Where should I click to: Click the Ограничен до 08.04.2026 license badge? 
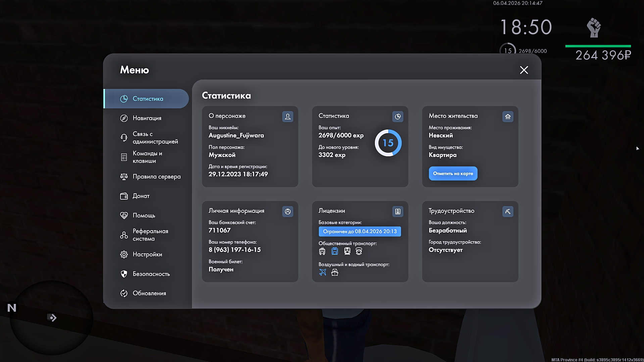[359, 231]
